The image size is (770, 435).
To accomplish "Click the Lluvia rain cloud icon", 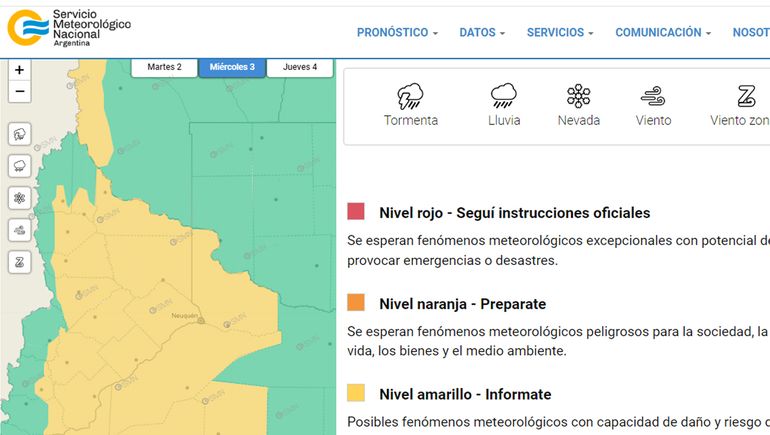I will click(x=503, y=97).
